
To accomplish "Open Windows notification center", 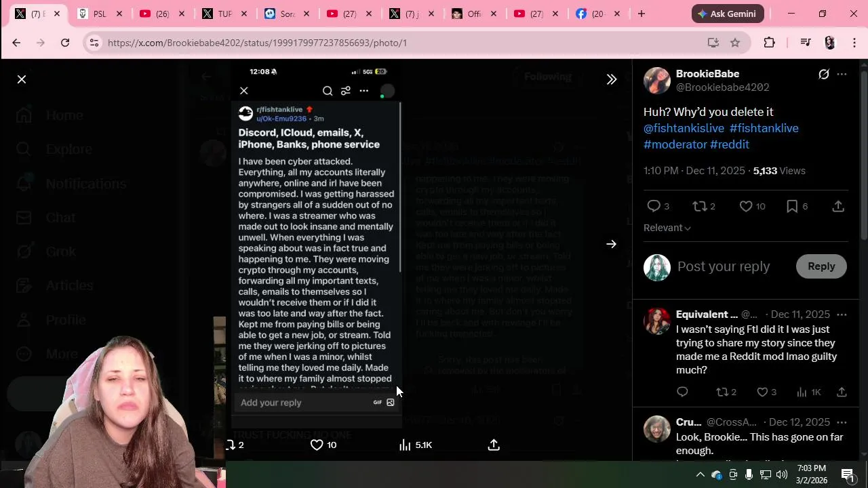I will point(848,474).
